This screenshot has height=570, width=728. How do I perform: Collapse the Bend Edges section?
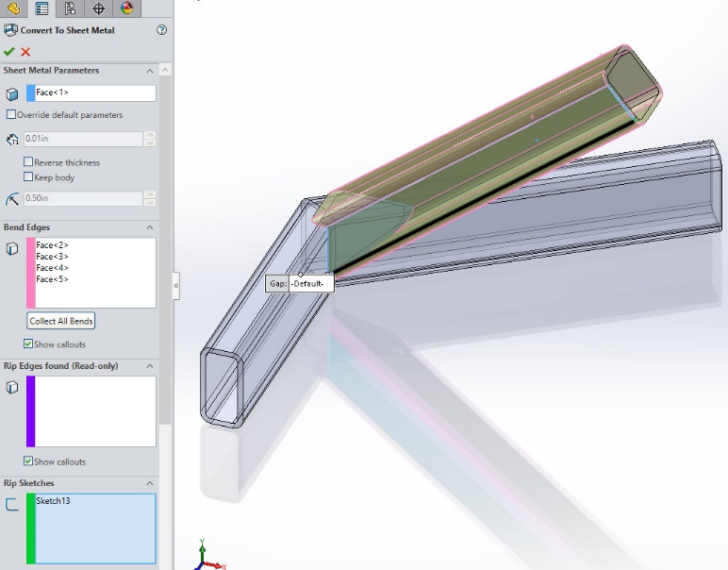click(x=150, y=227)
